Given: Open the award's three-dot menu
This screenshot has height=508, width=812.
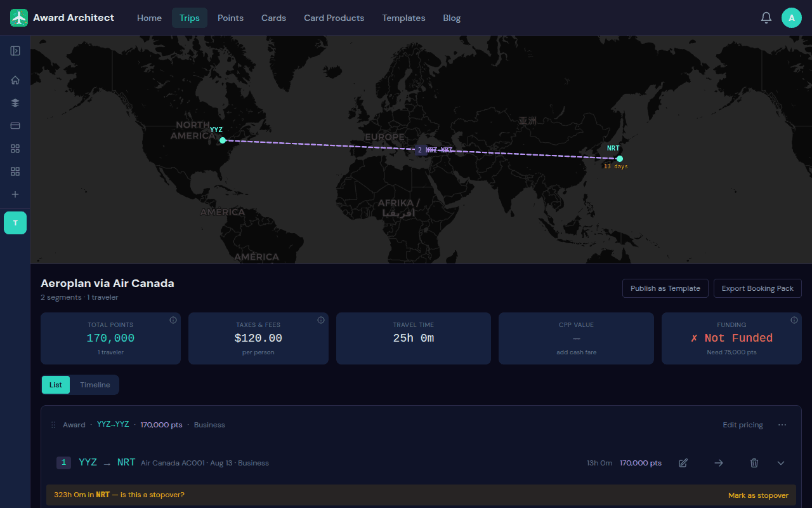Looking at the screenshot, I should pyautogui.click(x=782, y=425).
